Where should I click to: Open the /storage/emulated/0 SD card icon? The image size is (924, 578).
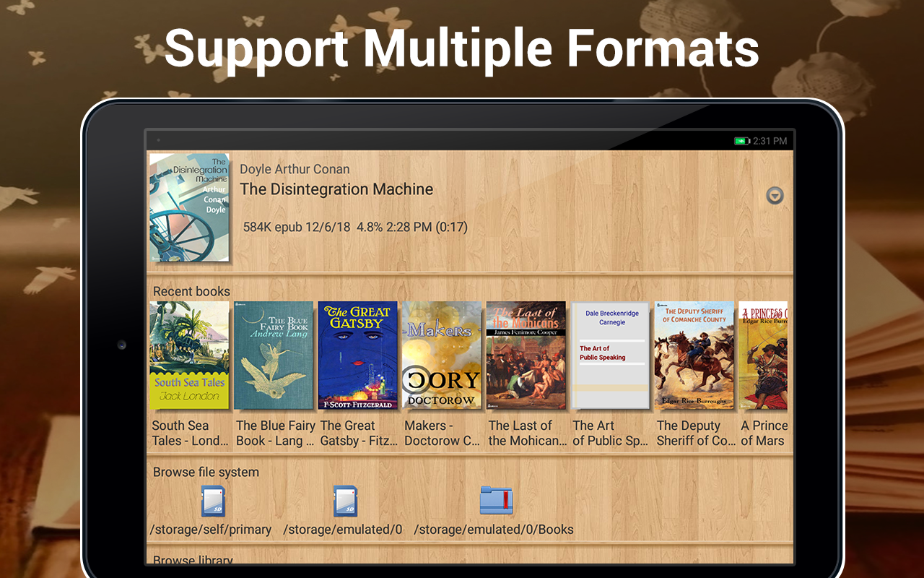pyautogui.click(x=344, y=501)
